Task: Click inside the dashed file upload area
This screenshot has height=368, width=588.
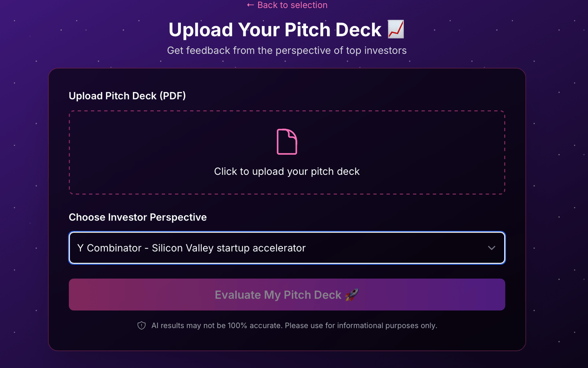Action: [x=287, y=152]
